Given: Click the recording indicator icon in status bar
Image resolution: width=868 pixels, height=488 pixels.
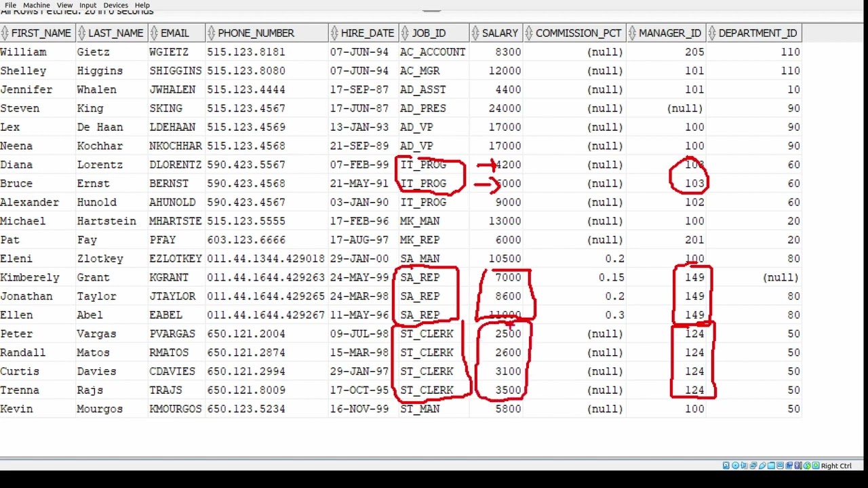Looking at the screenshot, I should coord(789,466).
